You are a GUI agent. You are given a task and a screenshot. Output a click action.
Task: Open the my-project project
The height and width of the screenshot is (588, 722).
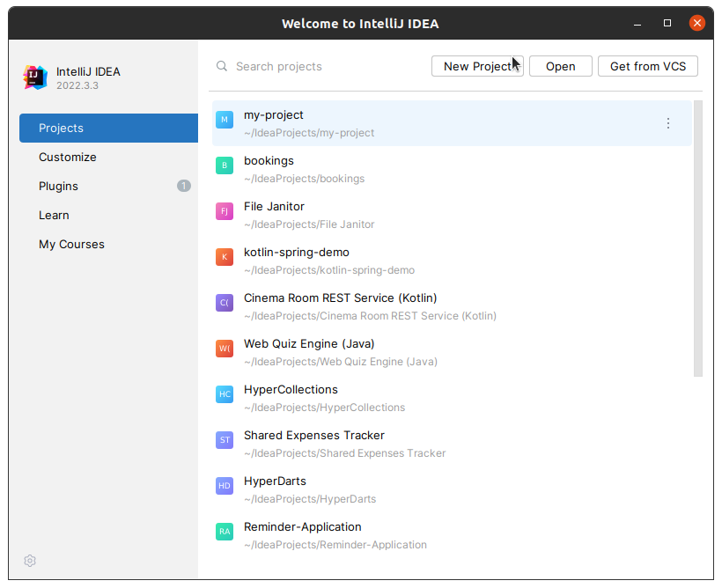pyautogui.click(x=452, y=123)
